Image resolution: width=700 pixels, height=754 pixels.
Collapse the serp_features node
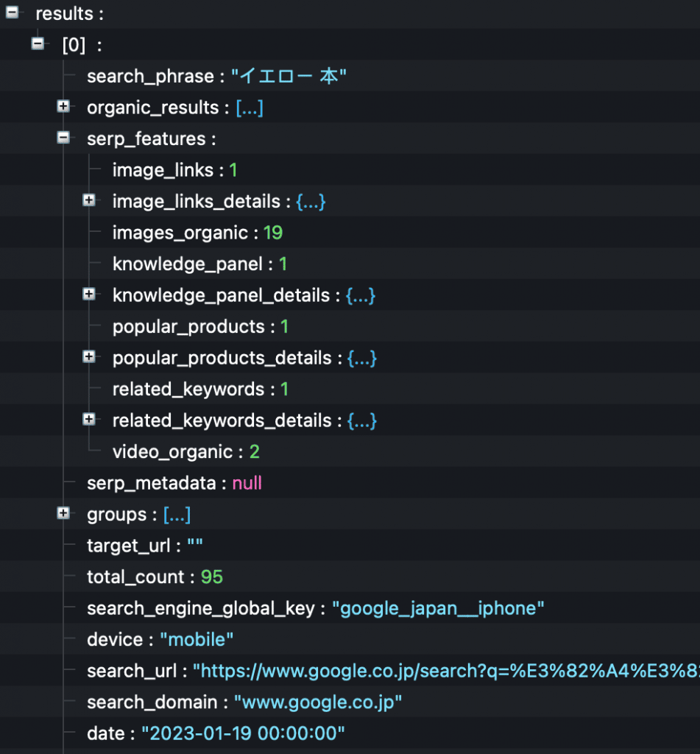(x=63, y=138)
